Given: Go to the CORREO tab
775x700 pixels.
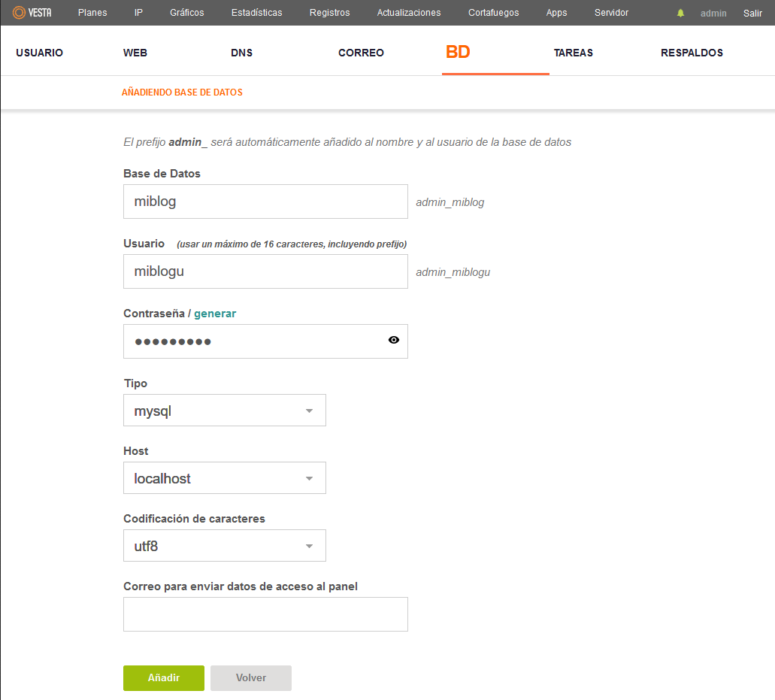Looking at the screenshot, I should (361, 53).
